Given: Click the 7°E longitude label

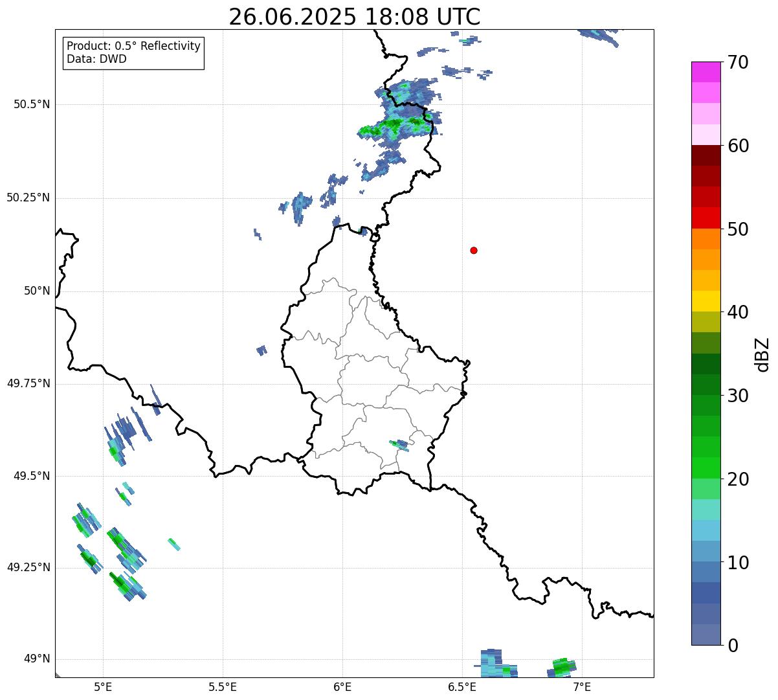Looking at the screenshot, I should [x=582, y=686].
